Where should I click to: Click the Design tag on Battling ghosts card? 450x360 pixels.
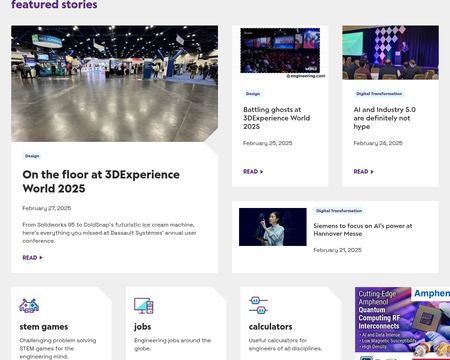point(253,94)
